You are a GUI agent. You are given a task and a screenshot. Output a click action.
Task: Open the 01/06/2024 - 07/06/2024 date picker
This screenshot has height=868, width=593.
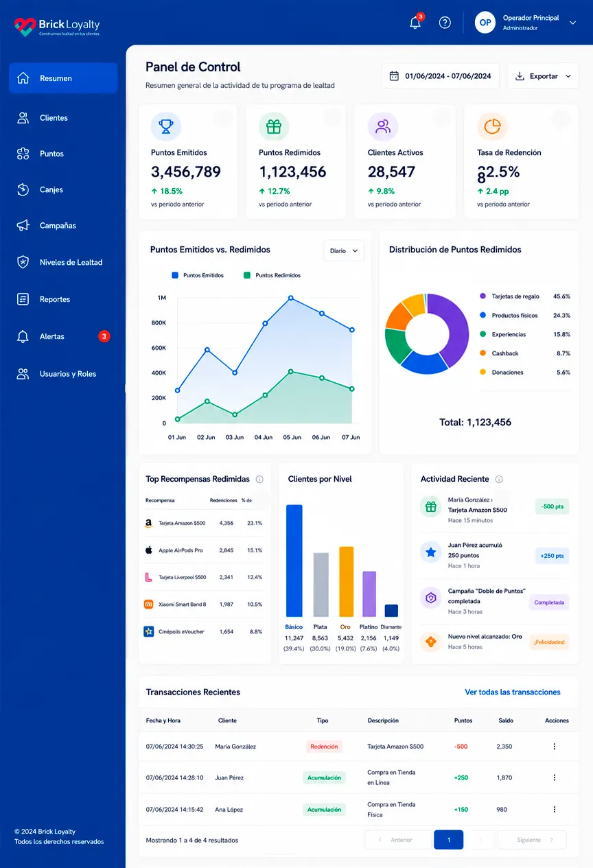pyautogui.click(x=441, y=76)
